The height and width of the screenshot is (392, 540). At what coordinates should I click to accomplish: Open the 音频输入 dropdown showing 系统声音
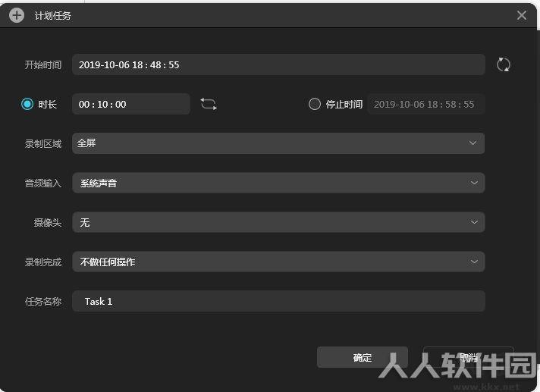(x=278, y=183)
